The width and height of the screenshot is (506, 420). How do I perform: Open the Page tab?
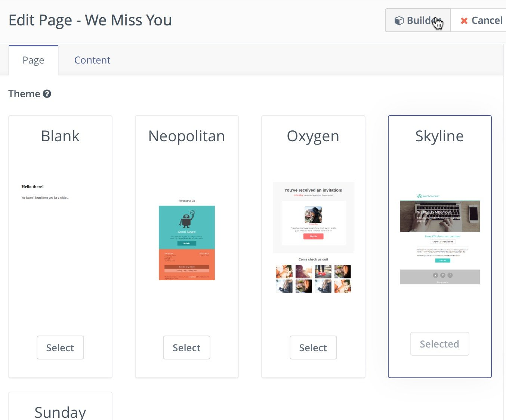[33, 60]
